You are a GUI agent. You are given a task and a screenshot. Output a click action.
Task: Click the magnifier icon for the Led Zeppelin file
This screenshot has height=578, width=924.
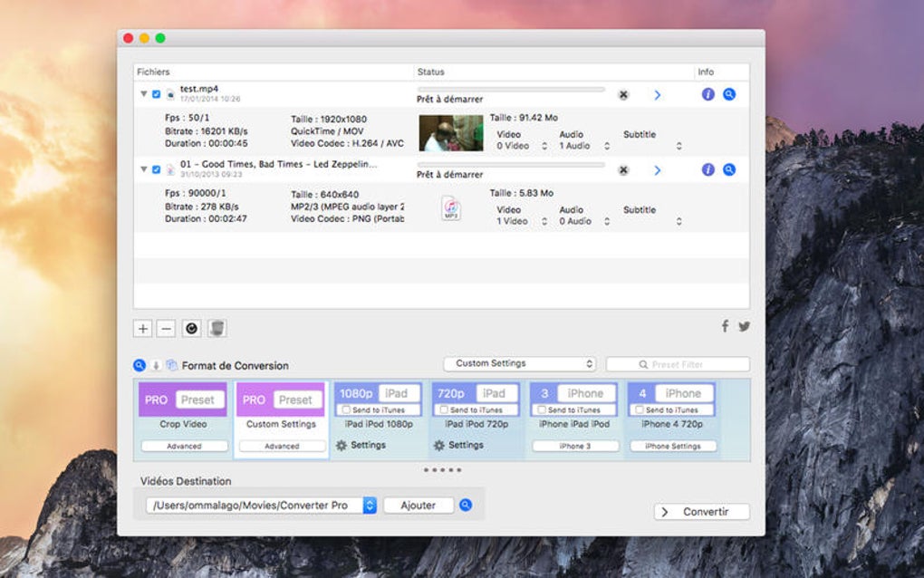pos(729,169)
